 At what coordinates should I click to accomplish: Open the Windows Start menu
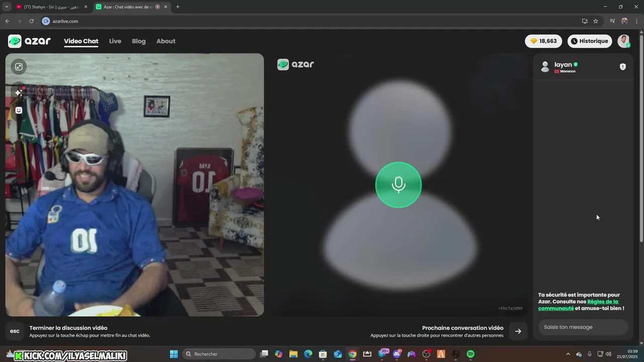pyautogui.click(x=174, y=354)
